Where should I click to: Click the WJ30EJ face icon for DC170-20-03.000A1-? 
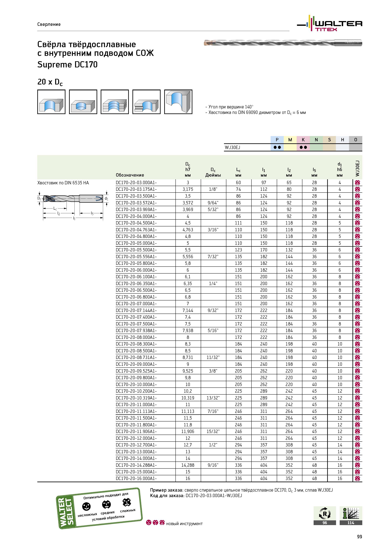click(x=358, y=183)
